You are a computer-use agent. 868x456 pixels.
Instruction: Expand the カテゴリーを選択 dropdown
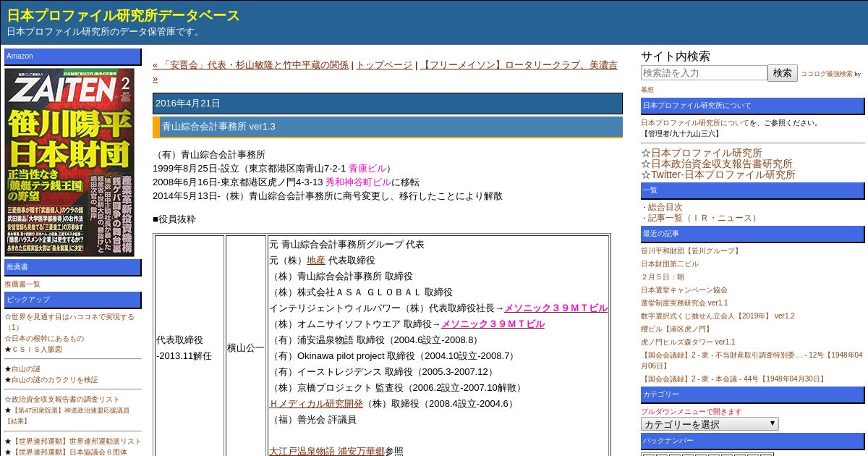coord(710,424)
